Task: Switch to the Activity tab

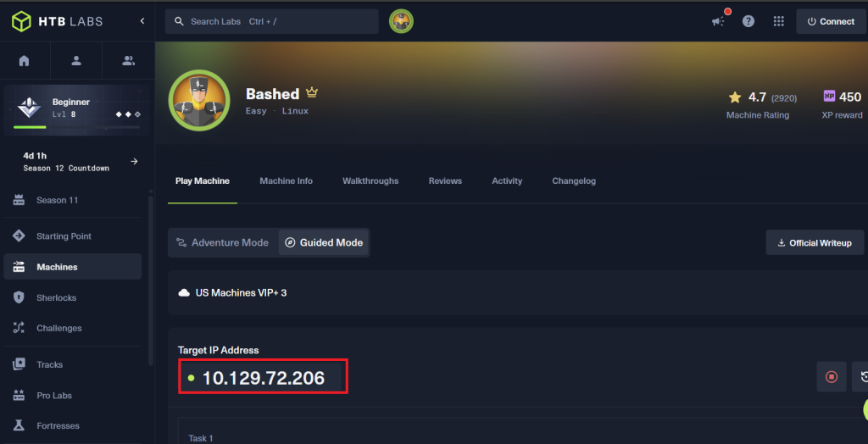Action: (507, 181)
